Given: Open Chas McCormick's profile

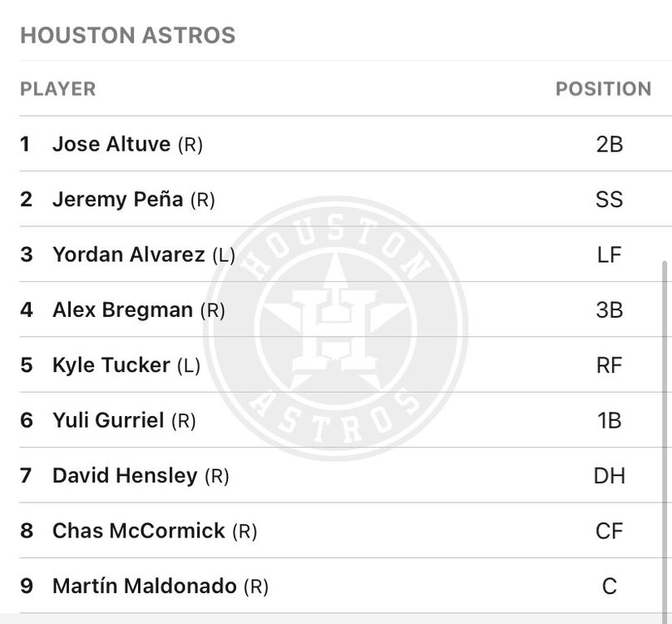Looking at the screenshot, I should pos(138,531).
